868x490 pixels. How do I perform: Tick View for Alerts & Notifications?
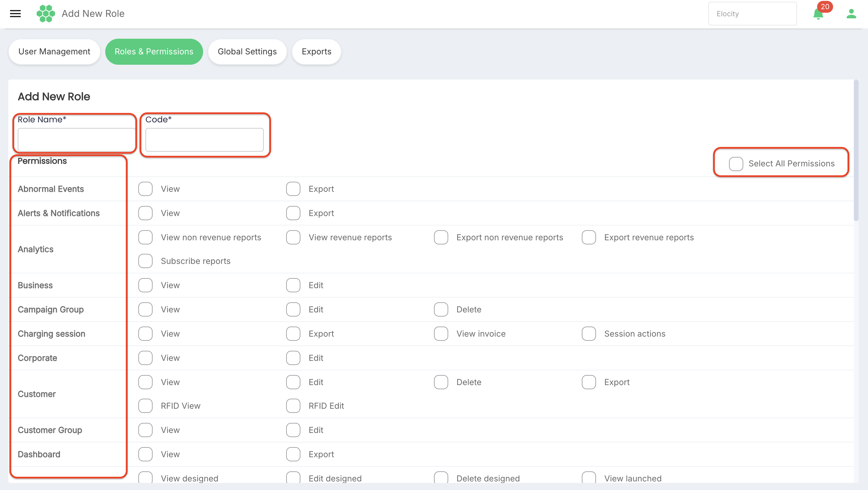[x=145, y=213]
